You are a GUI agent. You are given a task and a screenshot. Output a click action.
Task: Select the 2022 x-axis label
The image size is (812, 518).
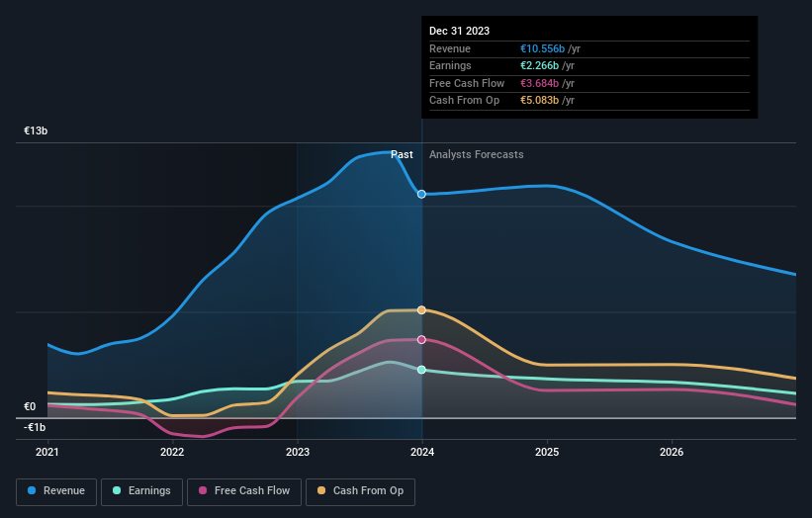click(172, 452)
